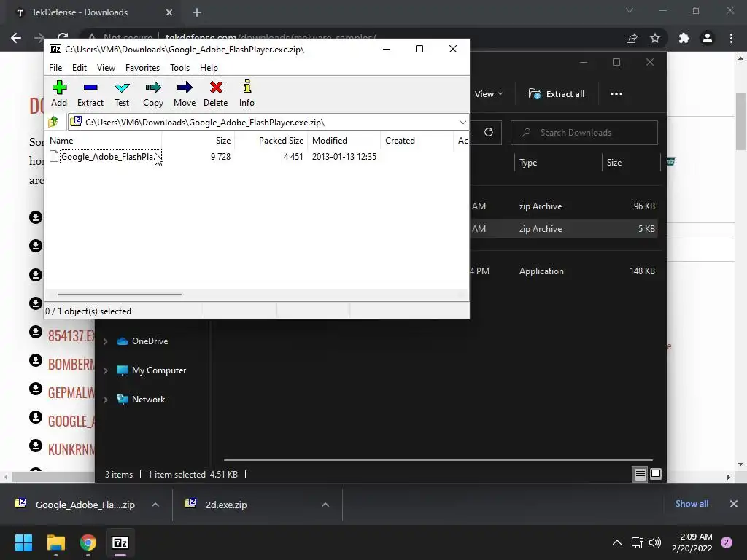Sort by Modified column in 7-Zip
This screenshot has width=747, height=560.
coord(330,141)
